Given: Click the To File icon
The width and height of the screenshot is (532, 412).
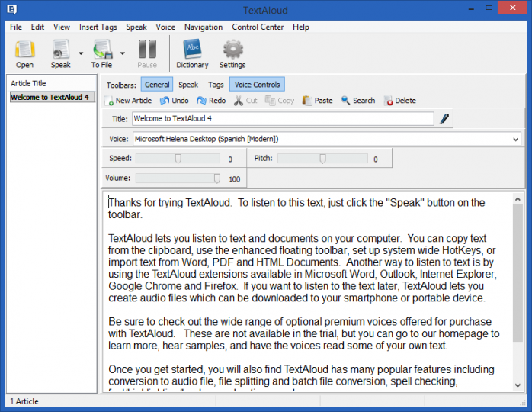Looking at the screenshot, I should (x=101, y=50).
